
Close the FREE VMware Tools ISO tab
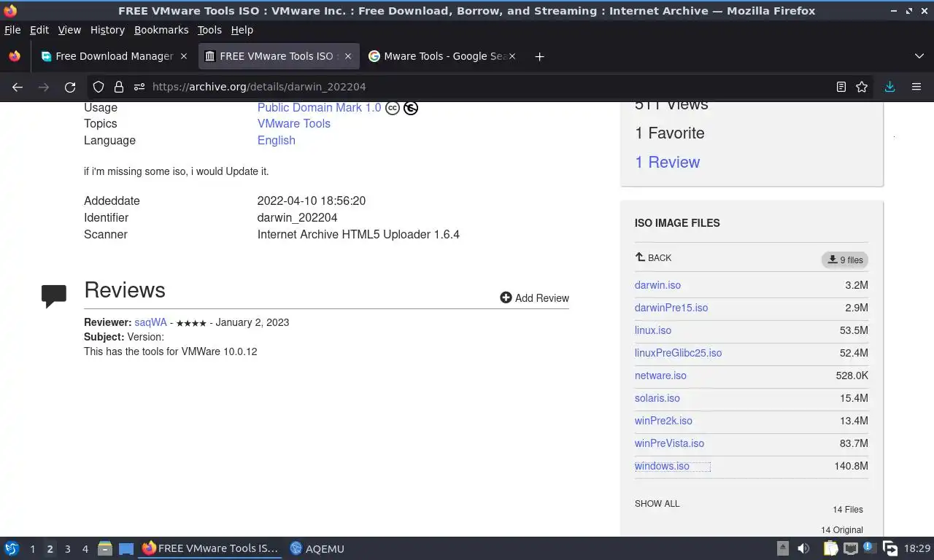click(348, 56)
